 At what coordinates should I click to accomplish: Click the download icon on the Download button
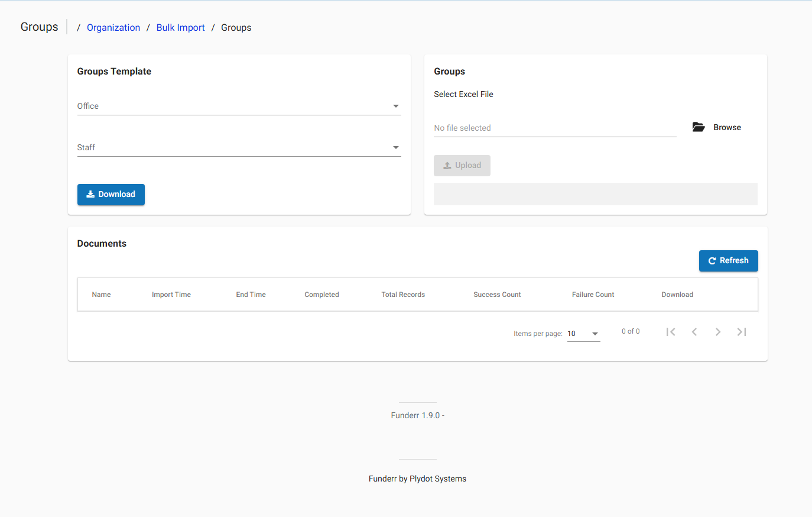90,194
